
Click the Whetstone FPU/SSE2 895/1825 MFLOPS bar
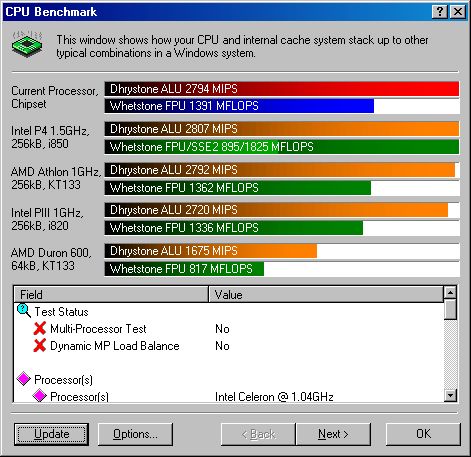coord(282,147)
